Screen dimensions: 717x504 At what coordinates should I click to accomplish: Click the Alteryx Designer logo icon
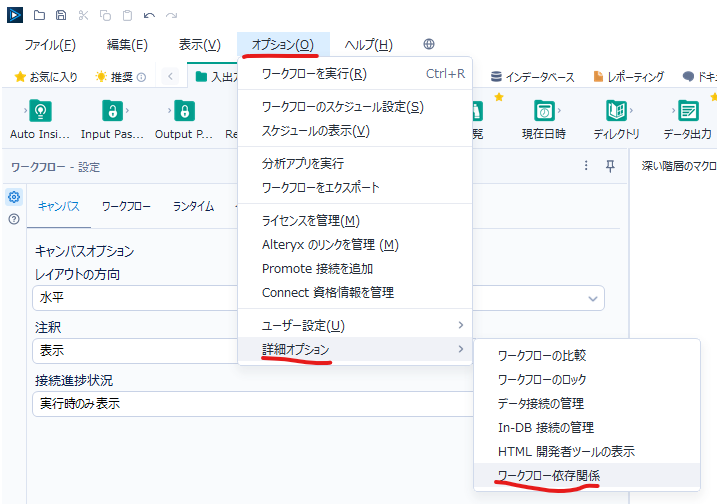click(15, 15)
